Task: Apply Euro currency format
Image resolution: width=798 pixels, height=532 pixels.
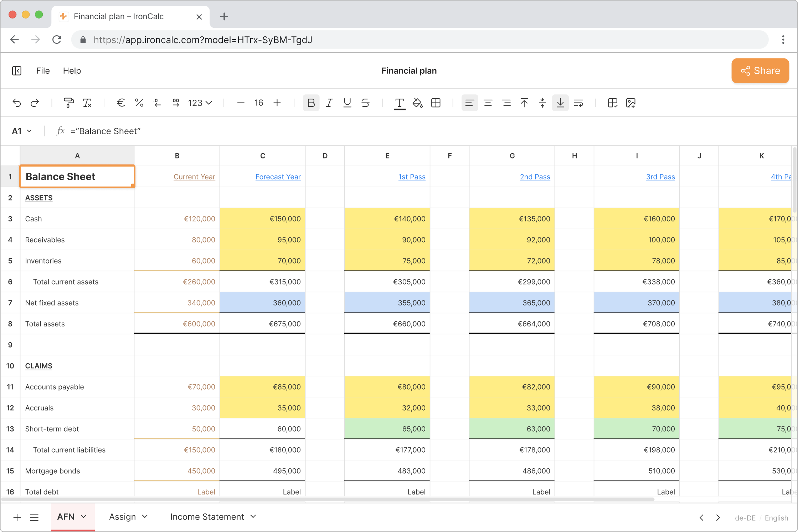Action: click(121, 103)
